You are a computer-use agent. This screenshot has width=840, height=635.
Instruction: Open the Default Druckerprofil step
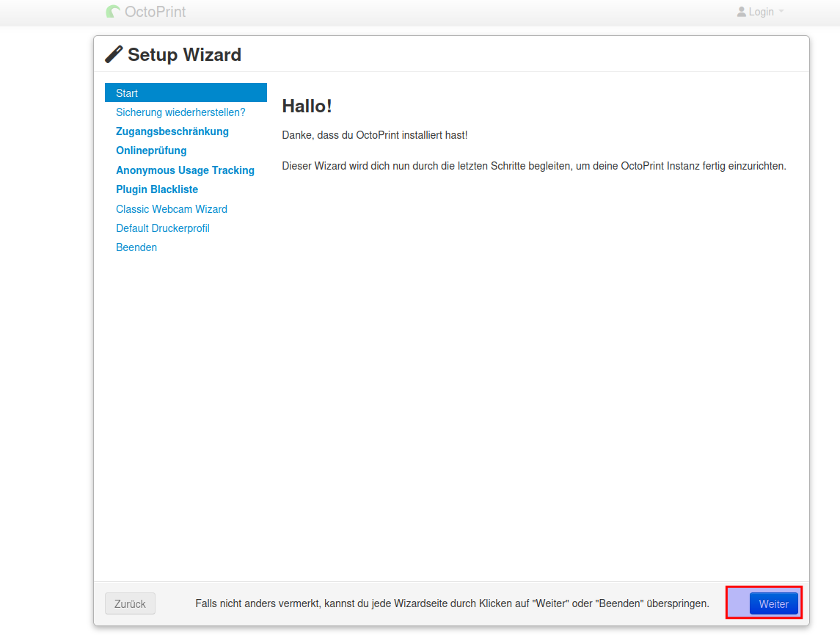click(163, 228)
